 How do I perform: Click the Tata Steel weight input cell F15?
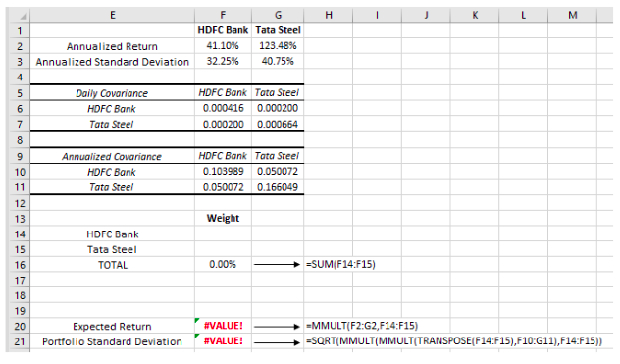coord(223,249)
